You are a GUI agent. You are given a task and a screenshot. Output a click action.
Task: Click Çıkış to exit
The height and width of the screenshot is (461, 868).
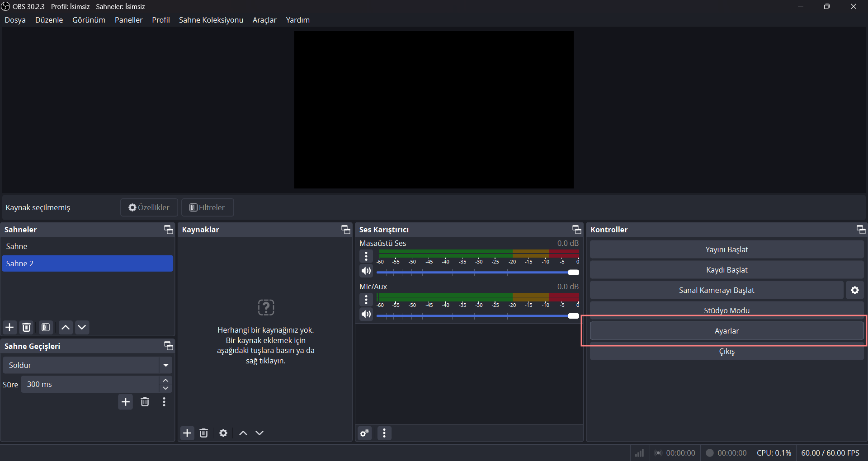[727, 352]
